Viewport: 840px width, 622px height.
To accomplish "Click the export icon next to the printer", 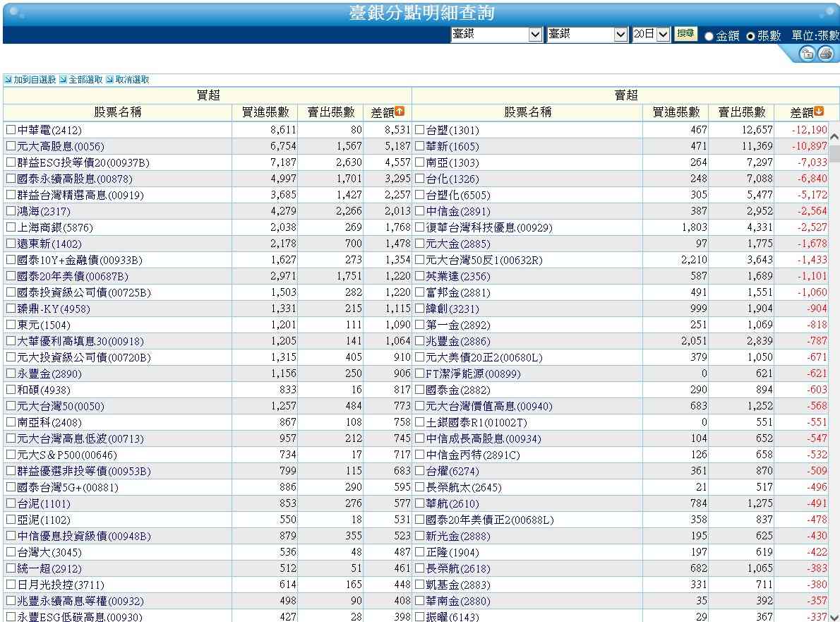I will pos(807,53).
